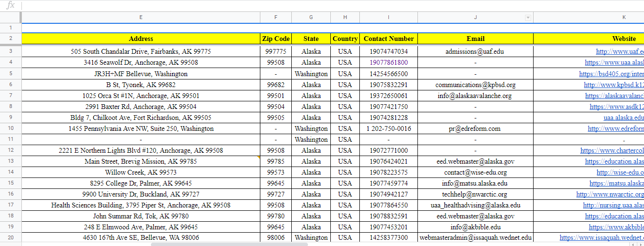This screenshot has height=246, width=644.
Task: Select column K header
Action: point(588,17)
